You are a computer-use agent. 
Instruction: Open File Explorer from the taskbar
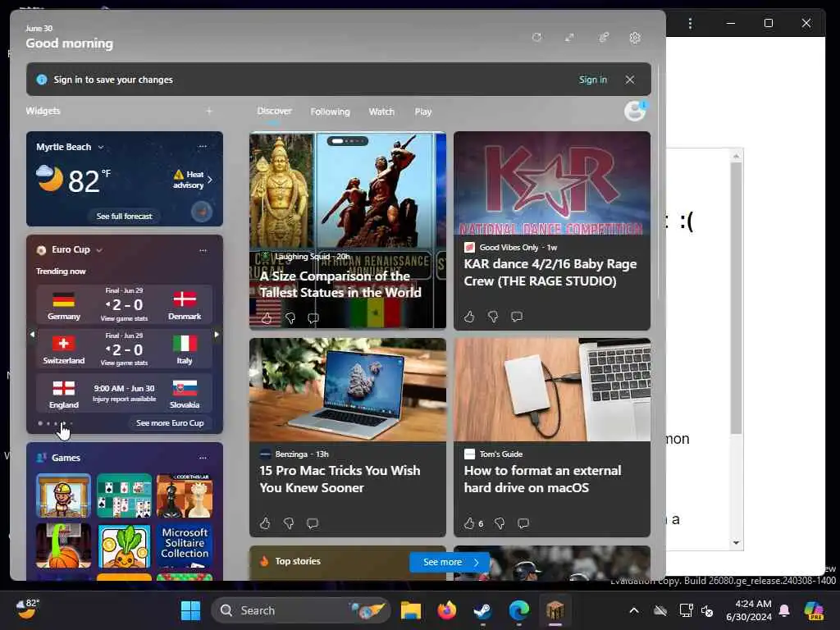click(411, 610)
